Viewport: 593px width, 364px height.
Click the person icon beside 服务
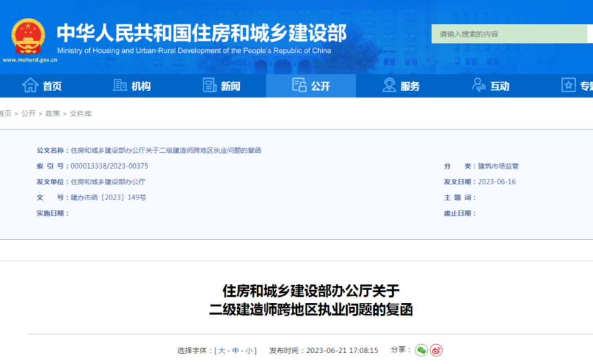(389, 85)
